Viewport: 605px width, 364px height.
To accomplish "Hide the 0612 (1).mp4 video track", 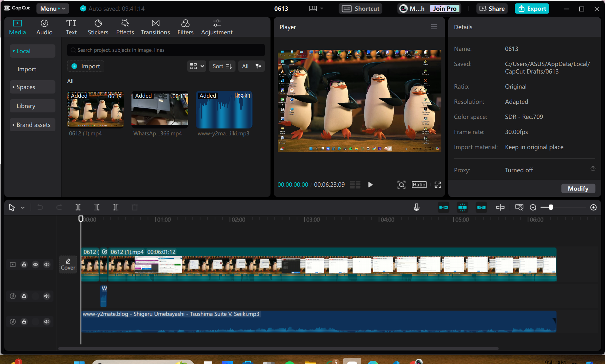I will [35, 264].
